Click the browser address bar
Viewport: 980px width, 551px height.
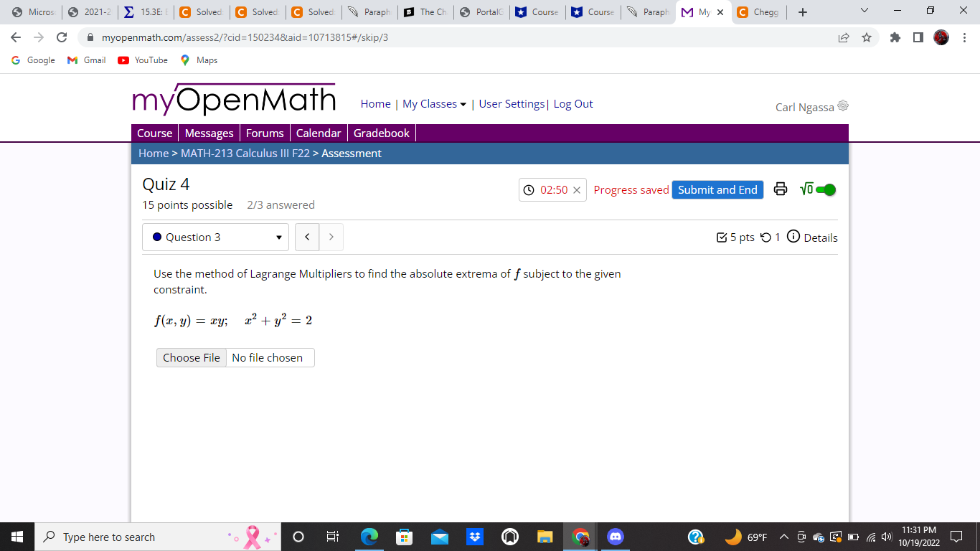pyautogui.click(x=287, y=37)
